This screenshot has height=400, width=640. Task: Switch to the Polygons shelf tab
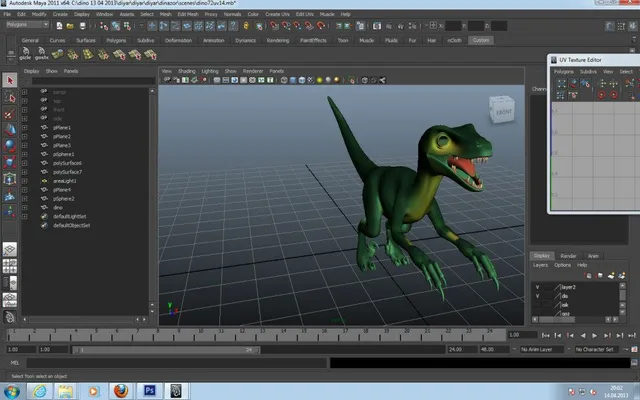point(116,40)
